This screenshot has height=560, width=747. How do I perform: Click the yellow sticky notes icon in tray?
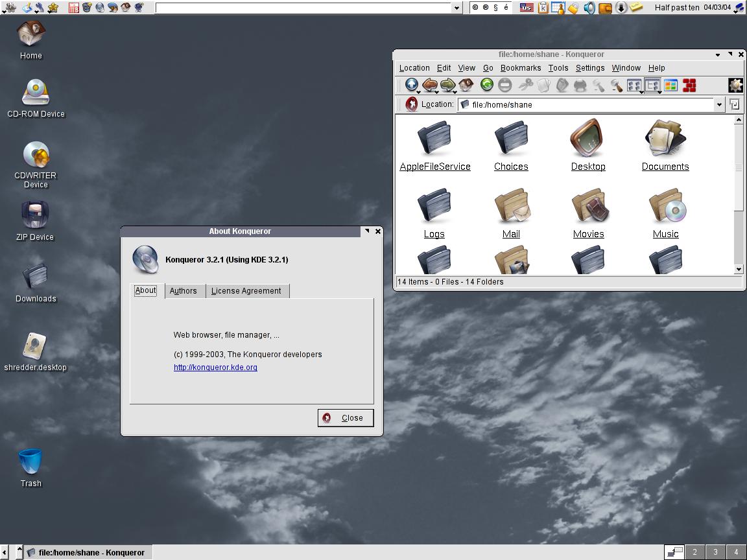[636, 7]
